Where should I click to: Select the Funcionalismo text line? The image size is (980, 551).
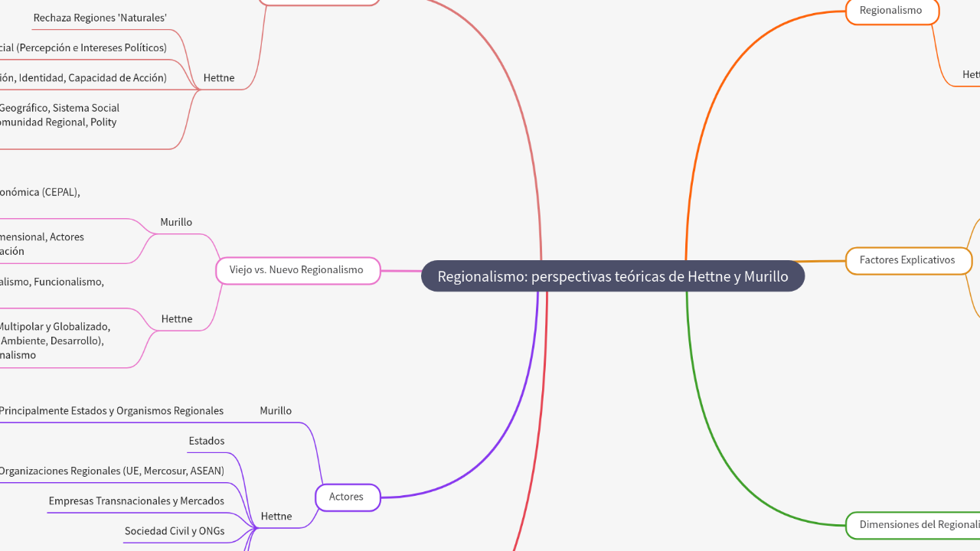52,282
